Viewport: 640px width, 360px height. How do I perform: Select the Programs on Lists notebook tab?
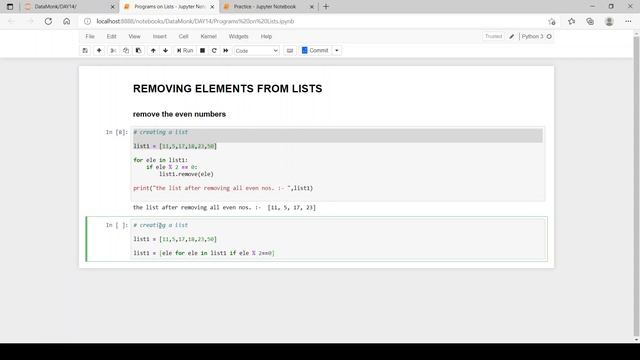tap(169, 7)
